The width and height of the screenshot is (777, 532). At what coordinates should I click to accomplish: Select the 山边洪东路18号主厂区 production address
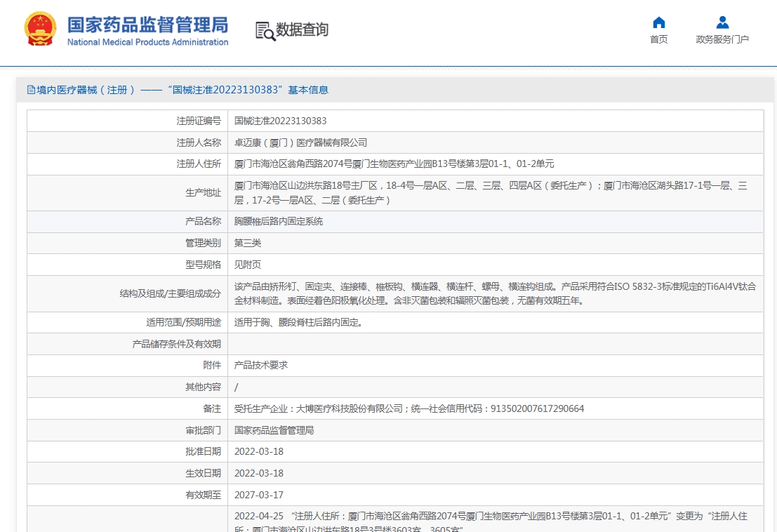coord(491,193)
